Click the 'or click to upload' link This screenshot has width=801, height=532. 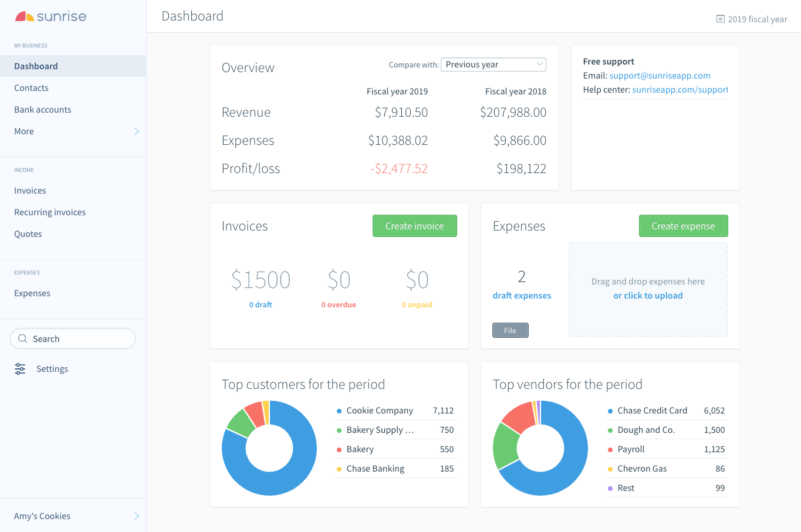(x=648, y=296)
